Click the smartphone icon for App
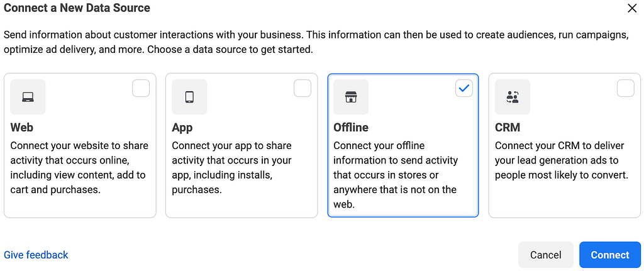 189,97
